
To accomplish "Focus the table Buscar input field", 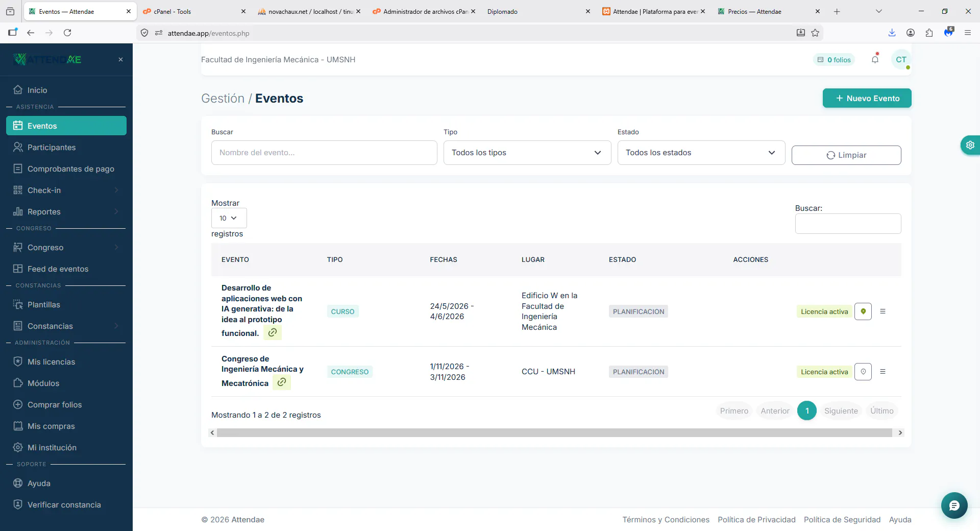I will [x=848, y=224].
